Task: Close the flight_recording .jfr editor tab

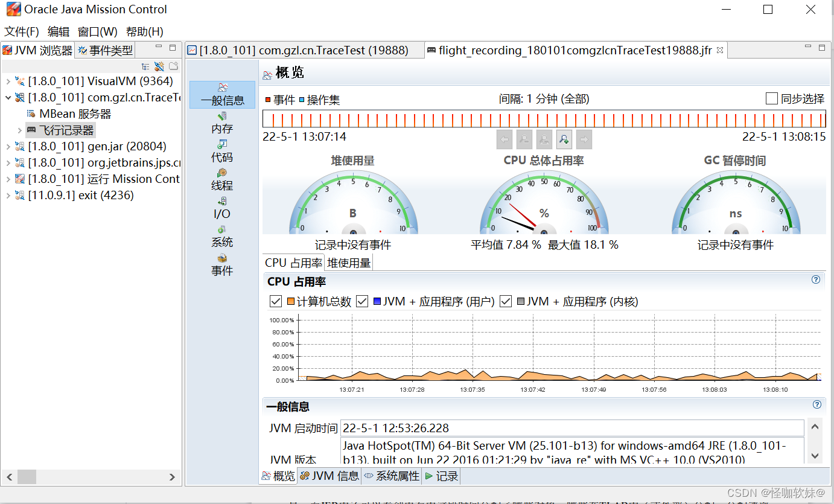Action: pyautogui.click(x=719, y=50)
